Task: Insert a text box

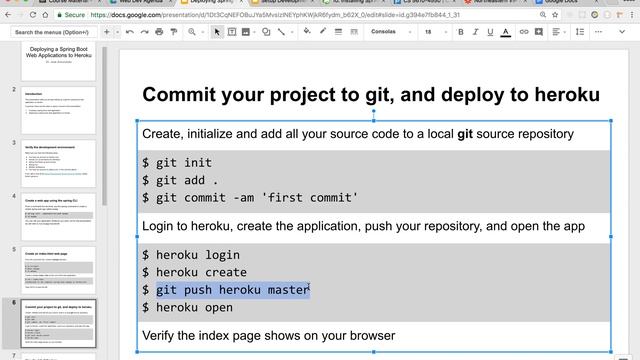Action: pos(232,32)
